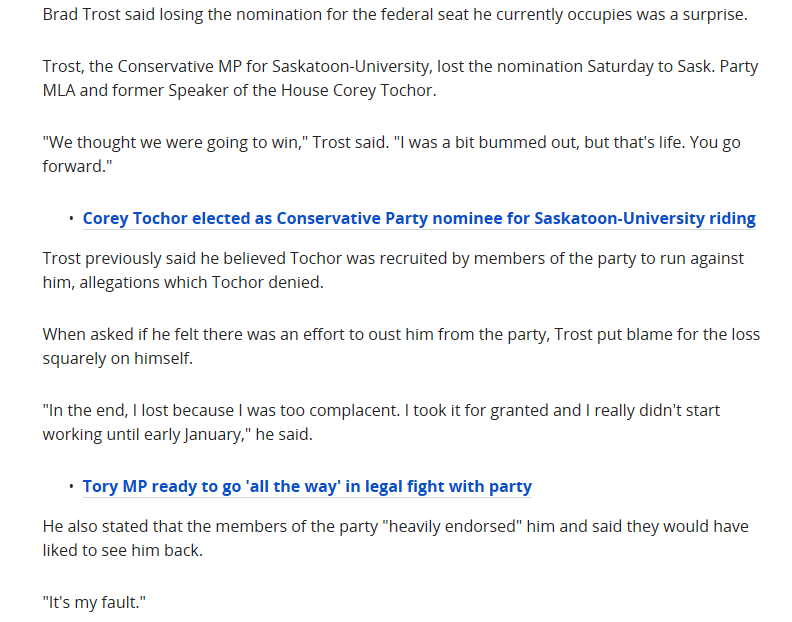
Task: Click the bullet before the Corey Tochor link
Action: 72,218
